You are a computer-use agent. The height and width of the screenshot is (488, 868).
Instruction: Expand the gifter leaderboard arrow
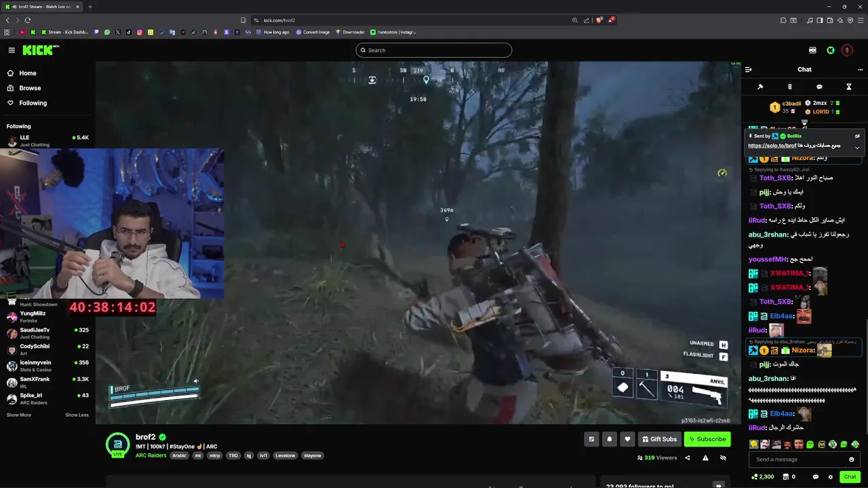point(804,123)
